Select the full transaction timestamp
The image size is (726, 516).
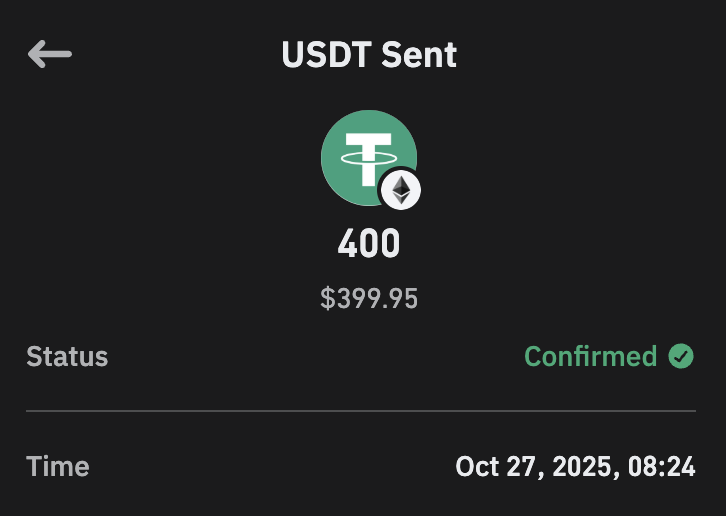pos(575,467)
